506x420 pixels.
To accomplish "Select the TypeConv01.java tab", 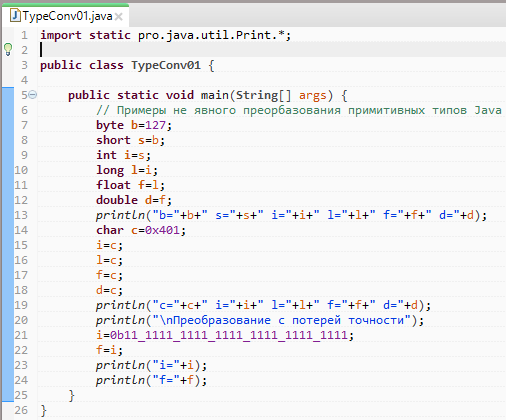I will tap(66, 16).
